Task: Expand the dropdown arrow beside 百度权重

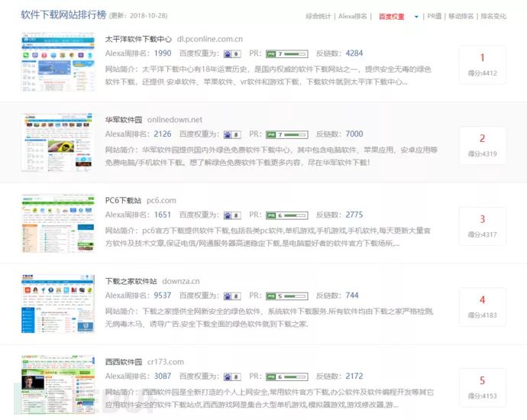Action: tap(416, 17)
